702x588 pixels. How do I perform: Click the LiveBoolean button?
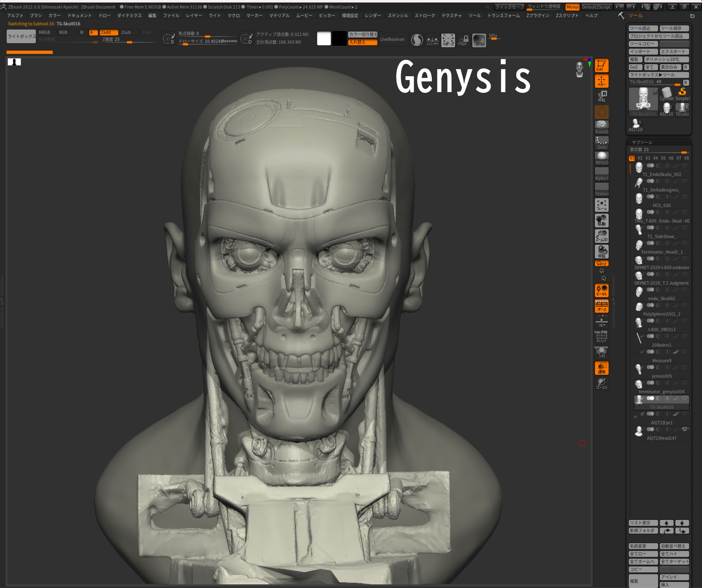[x=392, y=39]
